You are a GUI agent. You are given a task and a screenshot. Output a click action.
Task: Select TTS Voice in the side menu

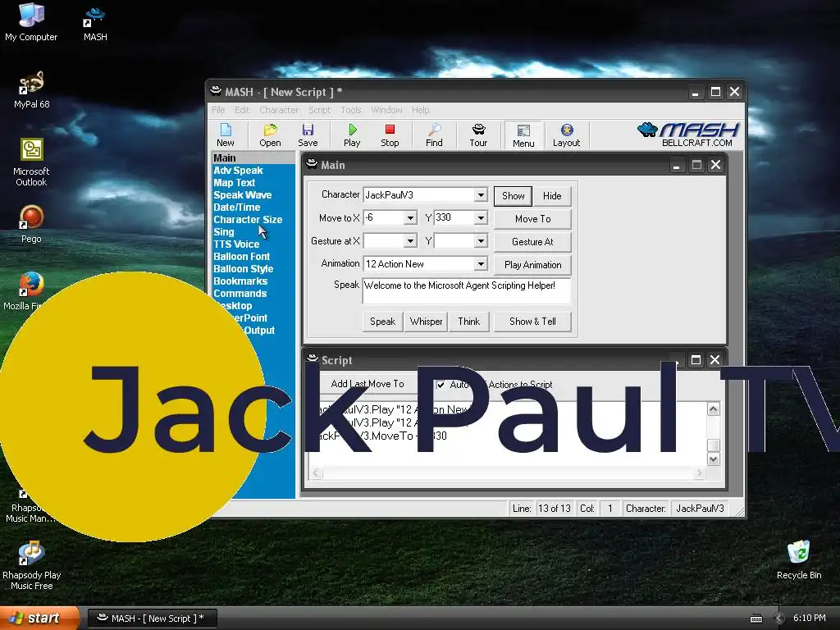point(236,244)
